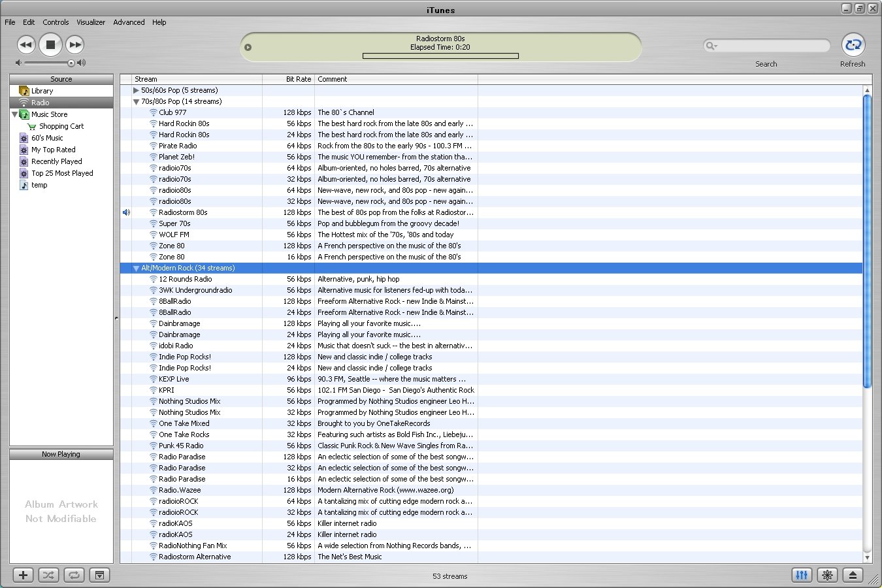Sort streams by Bit Rate column header
This screenshot has height=588, width=882.
pos(288,79)
